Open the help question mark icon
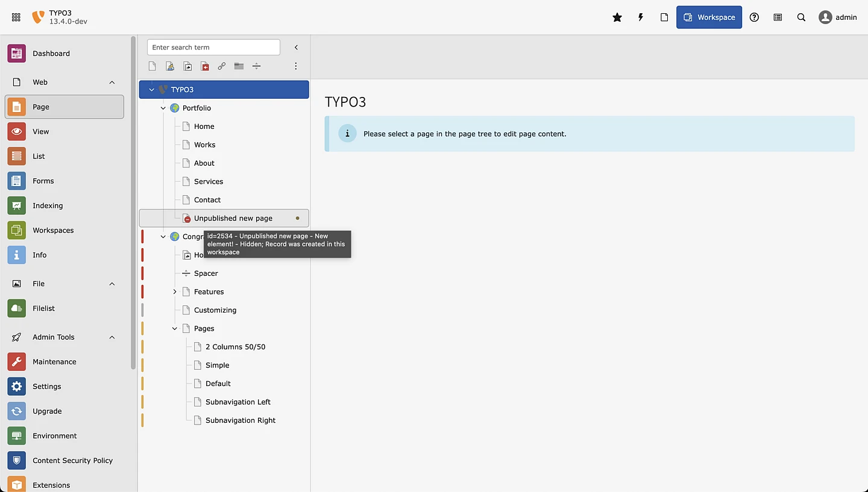This screenshot has height=492, width=868. pyautogui.click(x=754, y=17)
